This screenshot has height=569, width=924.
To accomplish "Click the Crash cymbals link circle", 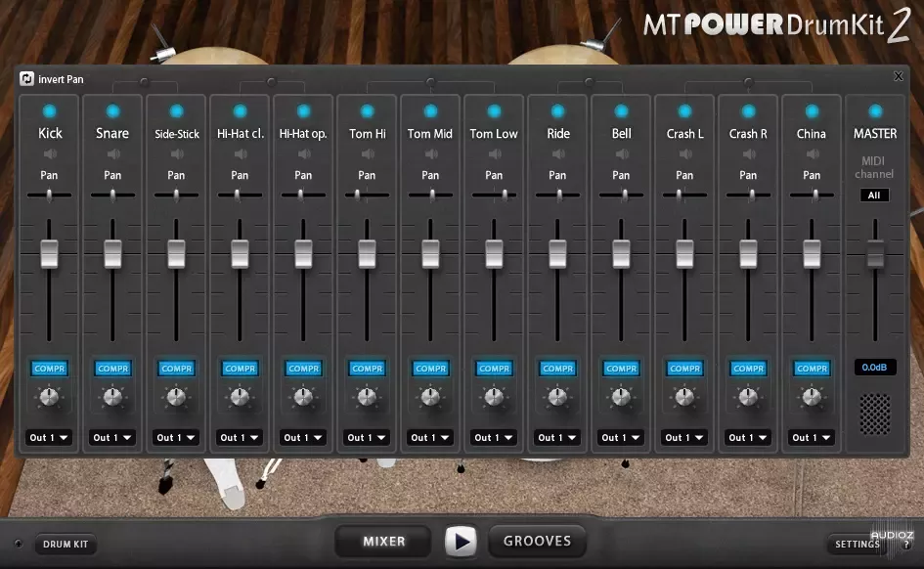I will pyautogui.click(x=748, y=82).
